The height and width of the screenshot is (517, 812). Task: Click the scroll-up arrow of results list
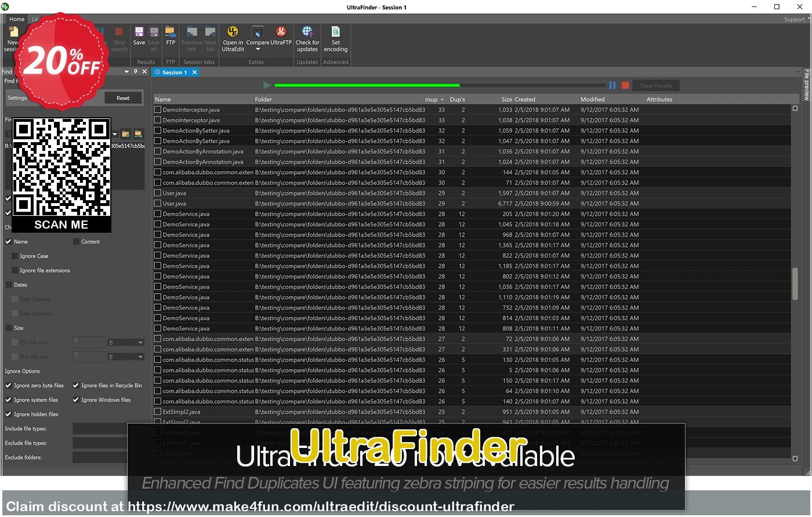point(795,109)
